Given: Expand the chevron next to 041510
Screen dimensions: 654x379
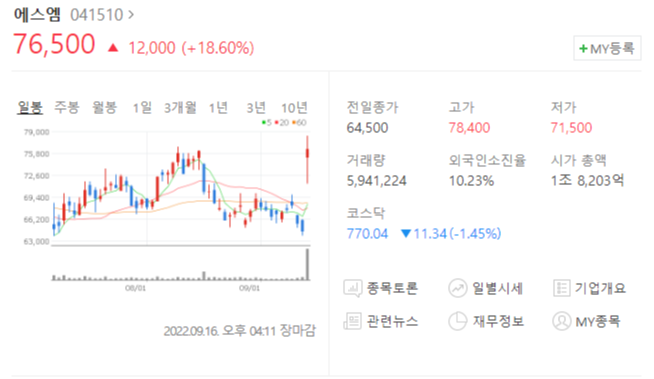Looking at the screenshot, I should (131, 15).
